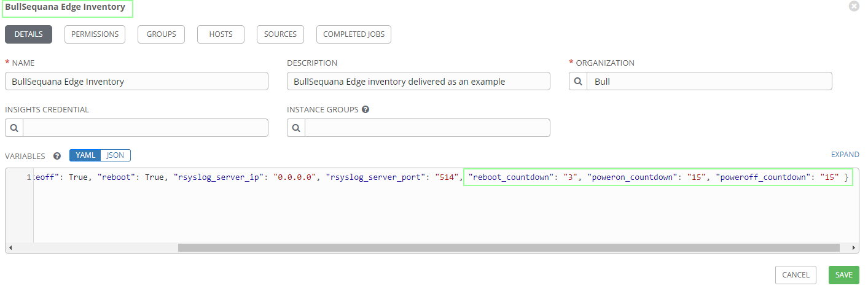Click the left scroll arrow of variables editor

[x=10, y=248]
